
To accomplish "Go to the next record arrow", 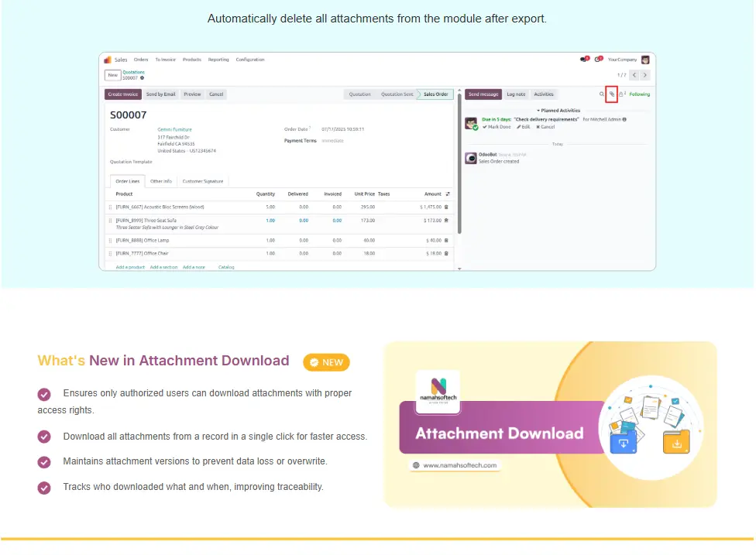I will coord(644,75).
